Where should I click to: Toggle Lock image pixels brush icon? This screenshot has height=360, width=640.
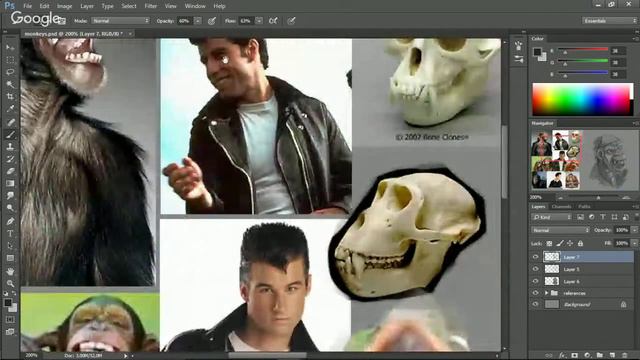point(560,243)
